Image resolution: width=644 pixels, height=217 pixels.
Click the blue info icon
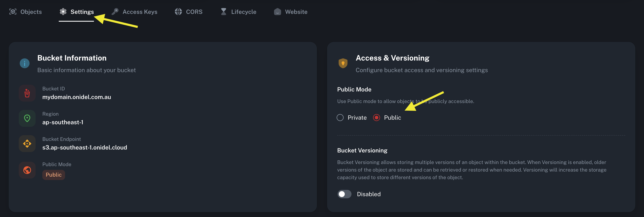click(24, 64)
